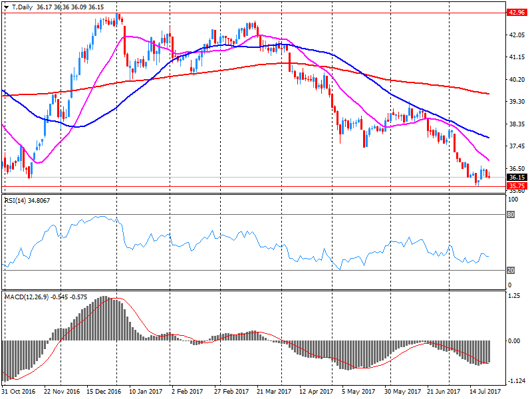Click the 39.30 price axis value
The width and height of the screenshot is (532, 399).
[x=517, y=102]
